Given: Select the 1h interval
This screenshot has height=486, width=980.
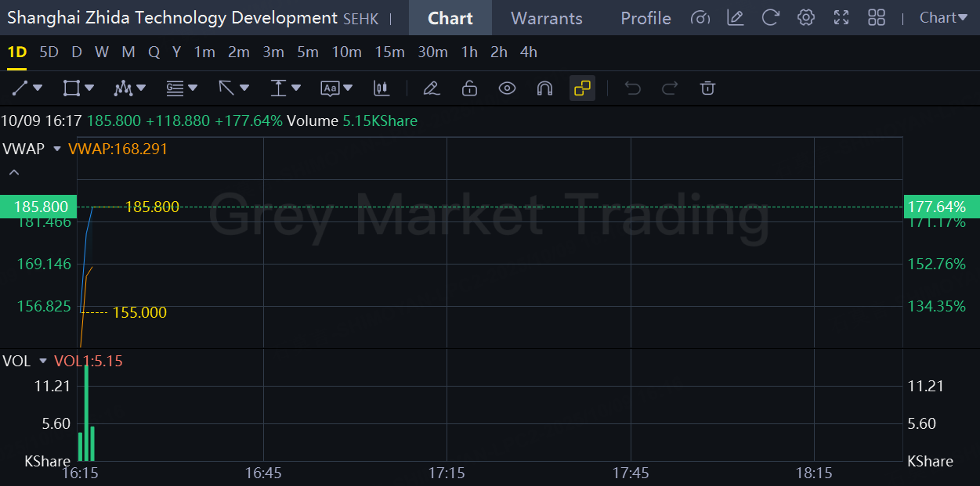Looking at the screenshot, I should [x=469, y=52].
